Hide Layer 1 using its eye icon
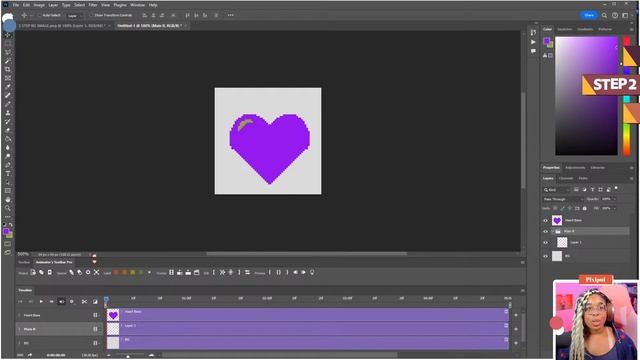Image resolution: width=640 pixels, height=360 pixels. coord(545,242)
